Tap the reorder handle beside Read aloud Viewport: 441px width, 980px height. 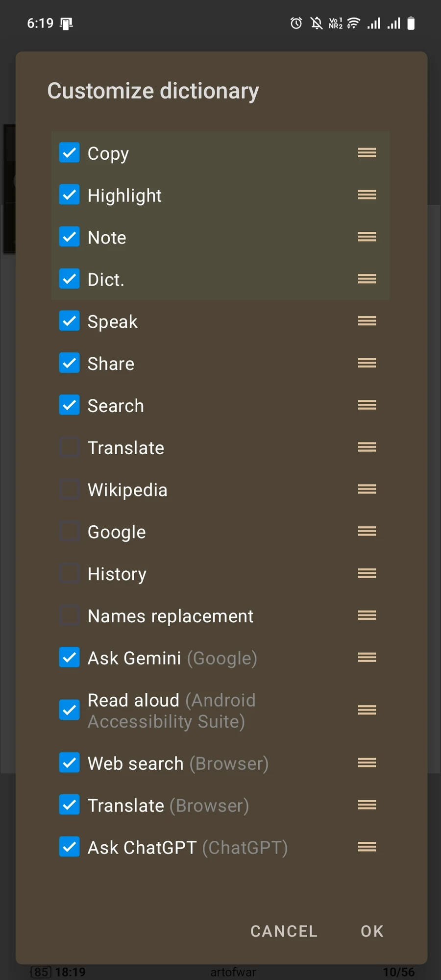click(x=367, y=710)
